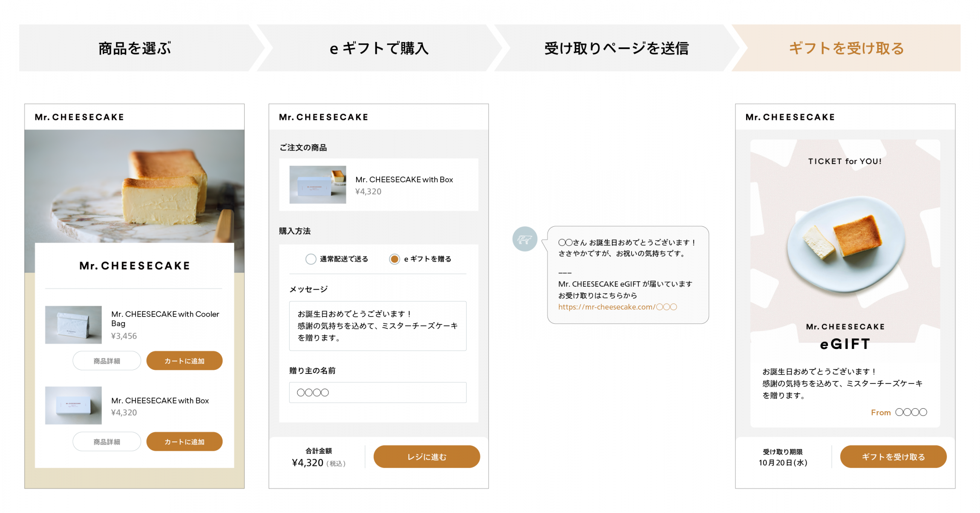Click the total price ¥4,320 (税込) text
Viewport: 980px width, 513px height.
coord(319,463)
